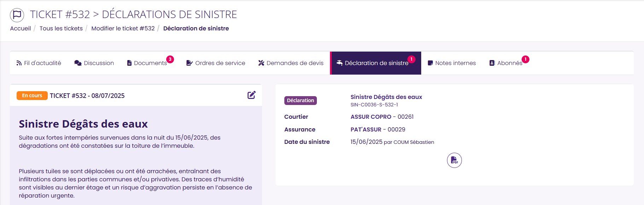Click the sinistre date 15/06/2025
This screenshot has height=205, width=644.
(x=366, y=142)
